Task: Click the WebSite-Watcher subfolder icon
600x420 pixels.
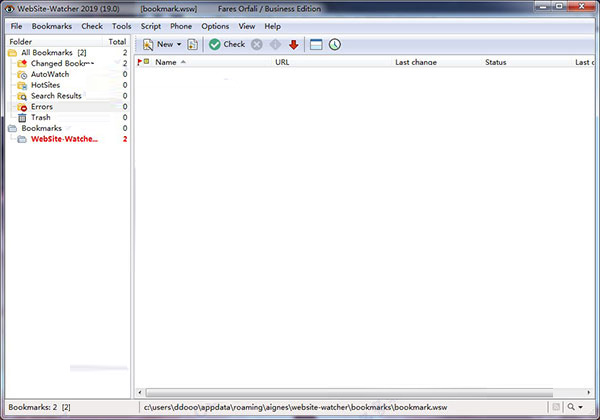Action: 22,139
